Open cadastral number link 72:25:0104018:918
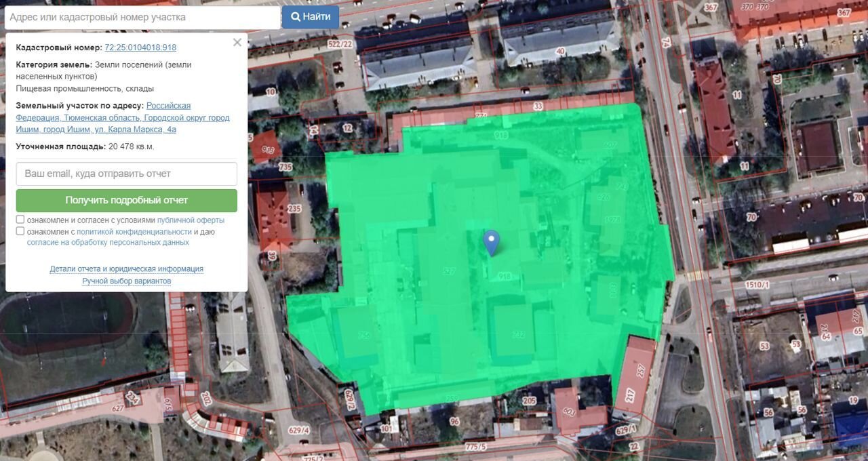 (x=140, y=47)
